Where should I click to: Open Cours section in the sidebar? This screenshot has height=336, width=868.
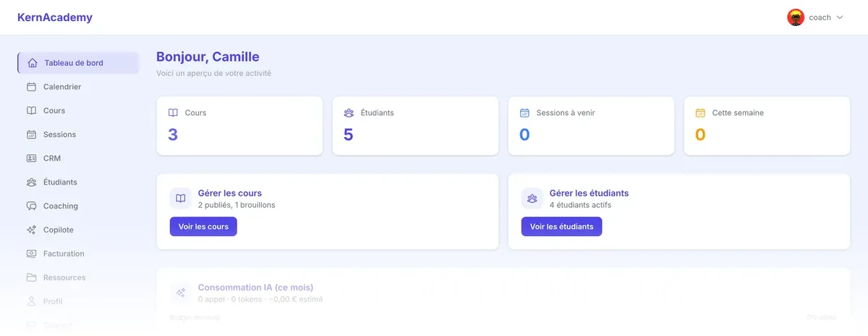[78, 111]
